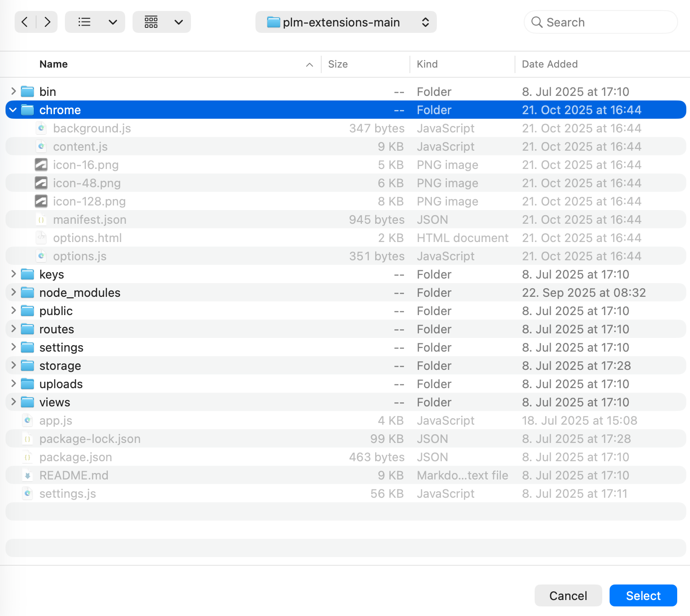The height and width of the screenshot is (616, 690).
Task: Open the plm-extensions-main path dropdown
Action: [x=346, y=22]
